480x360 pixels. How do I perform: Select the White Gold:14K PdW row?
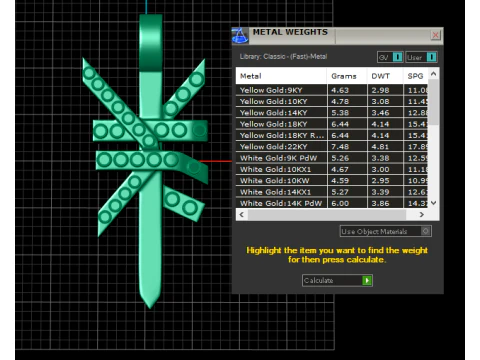[332, 203]
